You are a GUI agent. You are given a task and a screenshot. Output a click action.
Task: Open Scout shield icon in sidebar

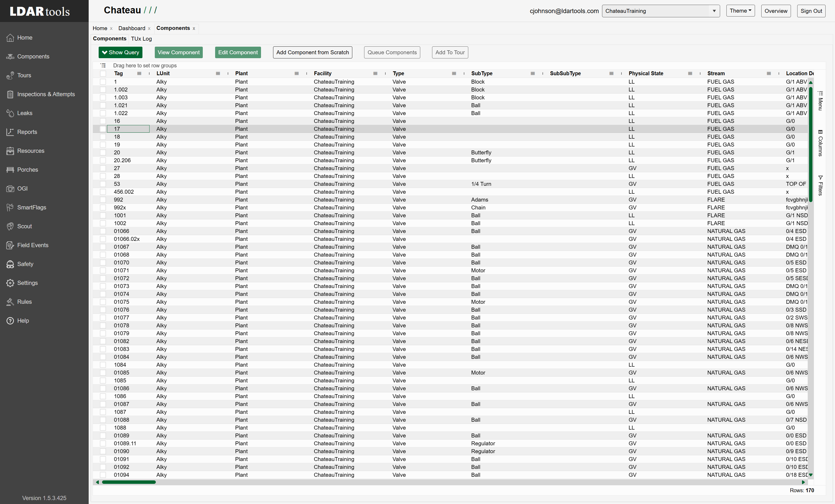pyautogui.click(x=10, y=226)
